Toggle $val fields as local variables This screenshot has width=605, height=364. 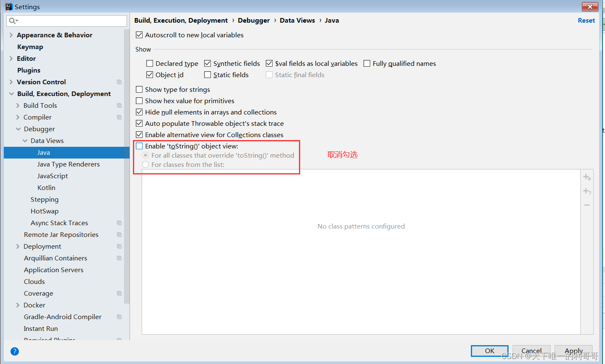click(269, 63)
